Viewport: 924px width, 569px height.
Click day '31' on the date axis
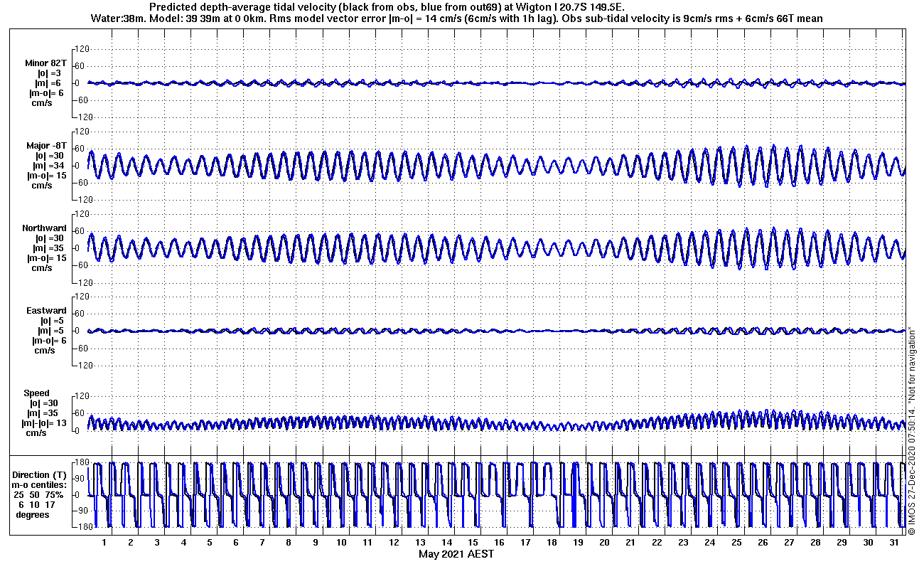(894, 543)
